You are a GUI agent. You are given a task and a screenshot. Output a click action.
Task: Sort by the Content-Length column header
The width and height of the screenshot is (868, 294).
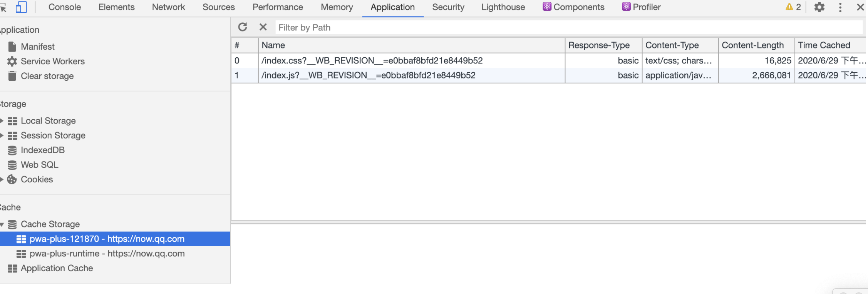(x=756, y=45)
